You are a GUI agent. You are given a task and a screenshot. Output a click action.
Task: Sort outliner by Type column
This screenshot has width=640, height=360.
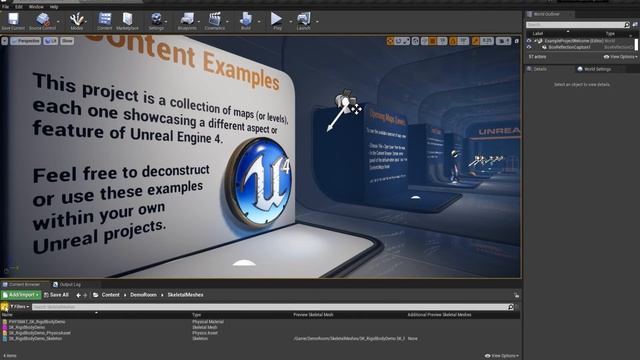click(x=610, y=33)
